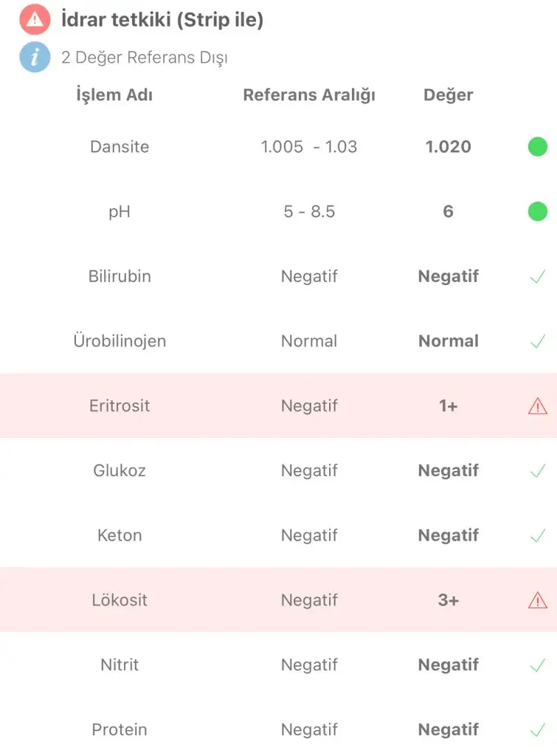Tap the İşlem Adı column header

[114, 95]
